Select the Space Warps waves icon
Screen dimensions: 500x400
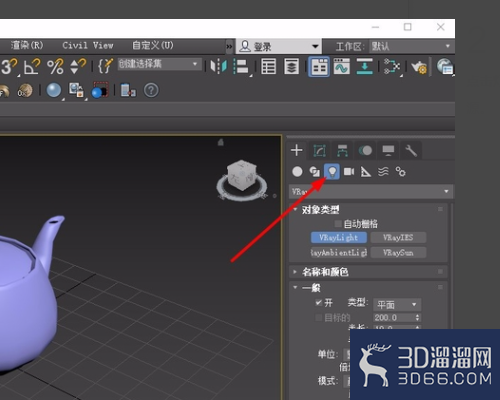pyautogui.click(x=383, y=172)
